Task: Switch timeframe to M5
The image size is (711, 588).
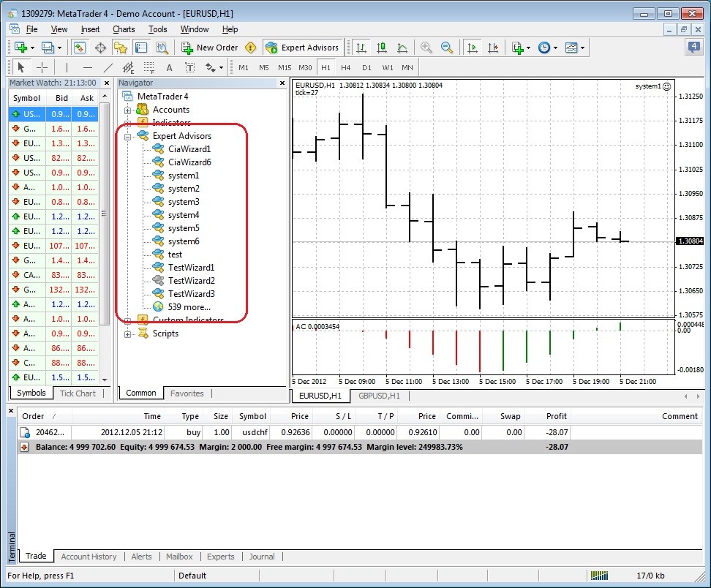Action: click(264, 67)
